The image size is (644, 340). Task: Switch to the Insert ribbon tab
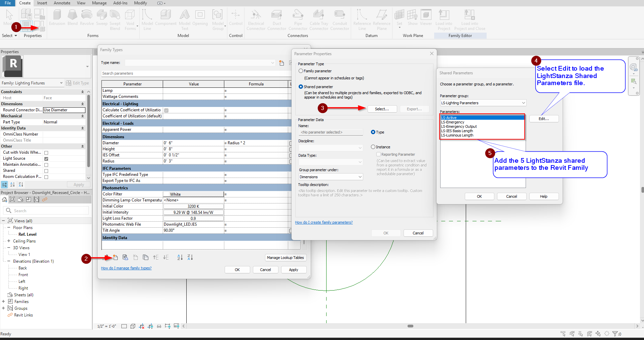42,3
